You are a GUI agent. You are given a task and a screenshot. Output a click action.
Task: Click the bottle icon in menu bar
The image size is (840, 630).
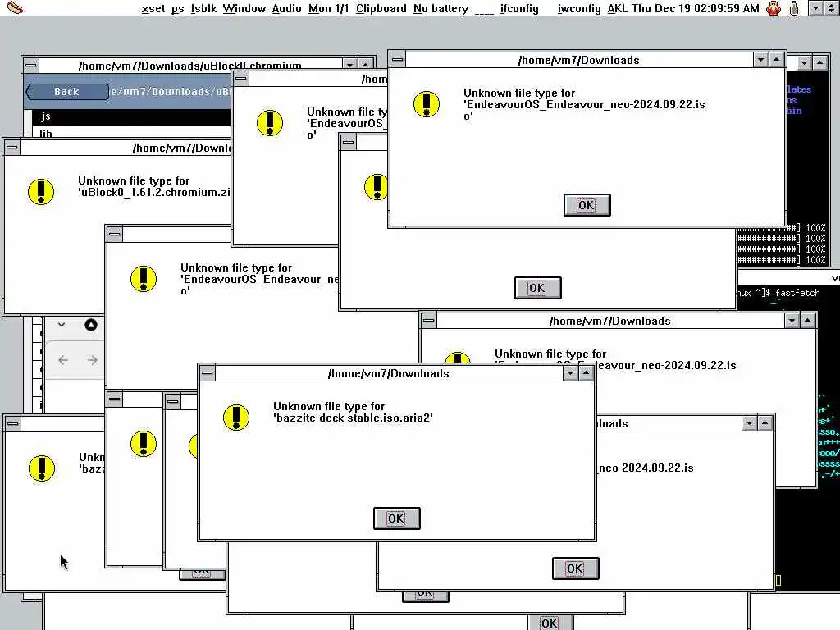[x=794, y=8]
